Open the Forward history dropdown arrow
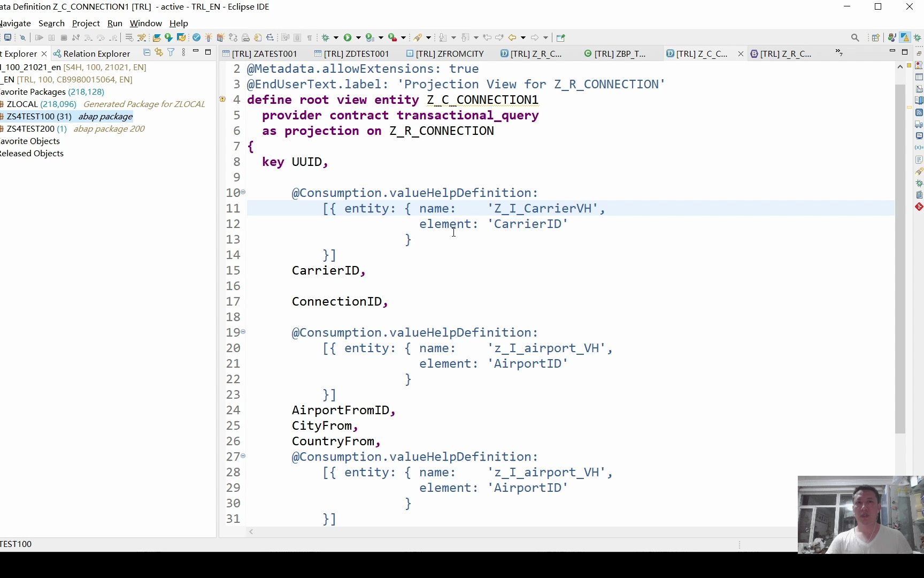 [x=545, y=37]
